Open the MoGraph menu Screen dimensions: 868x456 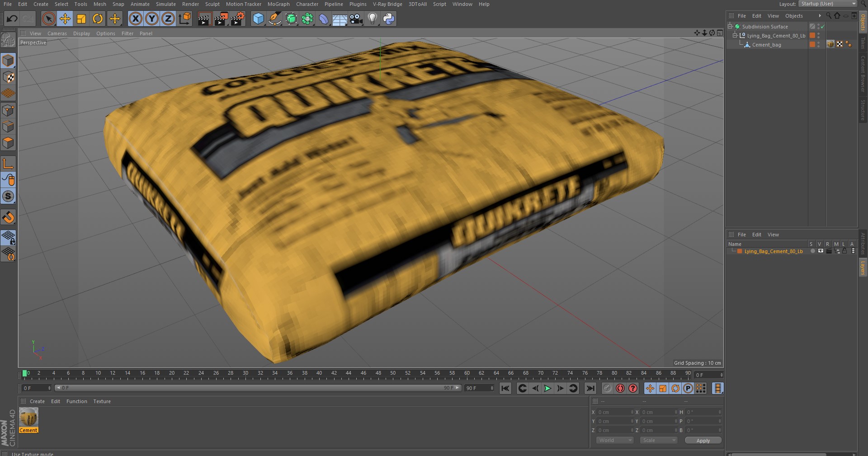click(x=278, y=4)
